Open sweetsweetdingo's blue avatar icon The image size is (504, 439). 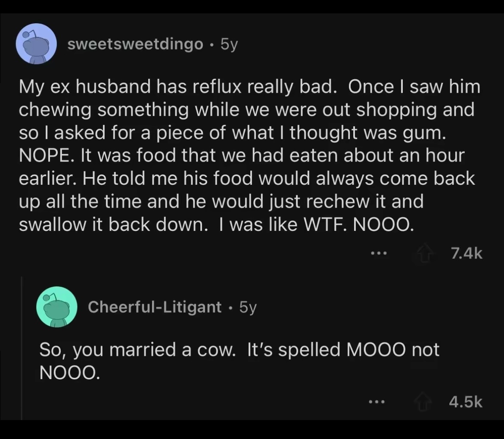point(37,44)
